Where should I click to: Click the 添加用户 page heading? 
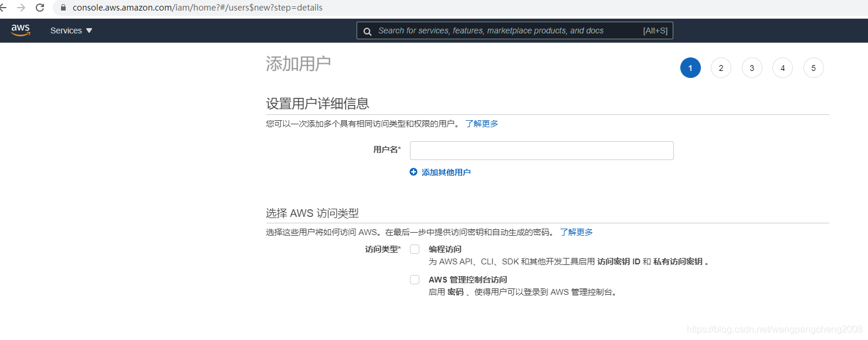pyautogui.click(x=298, y=64)
